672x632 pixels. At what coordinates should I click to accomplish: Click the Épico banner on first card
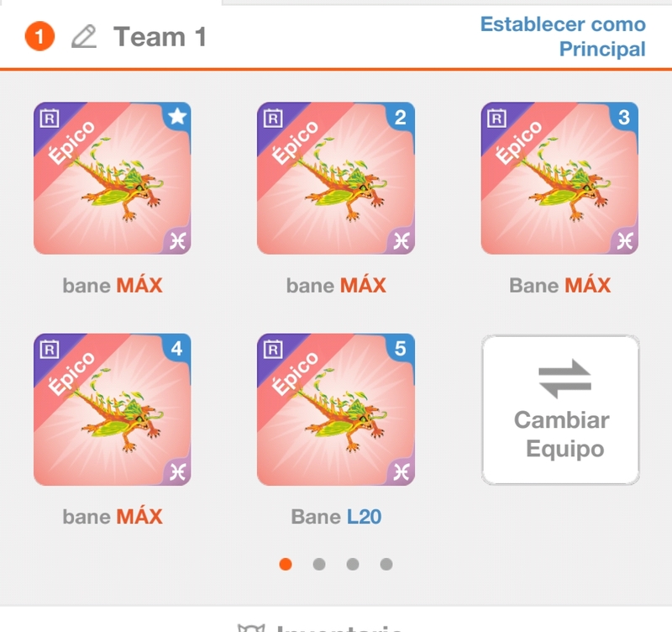pos(71,142)
